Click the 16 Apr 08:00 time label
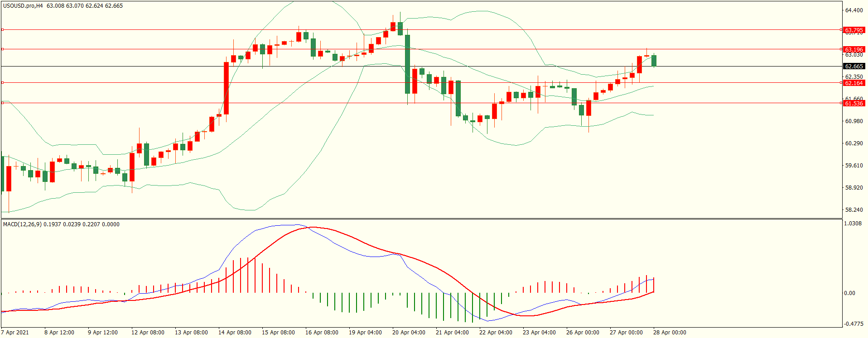 coord(322,333)
